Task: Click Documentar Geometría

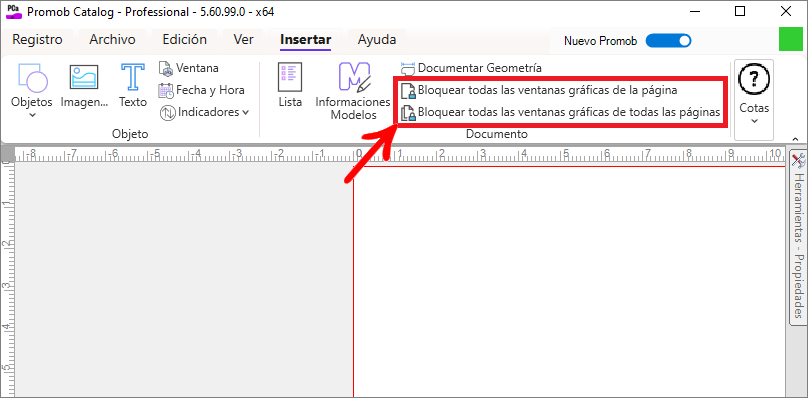Action: click(x=471, y=68)
